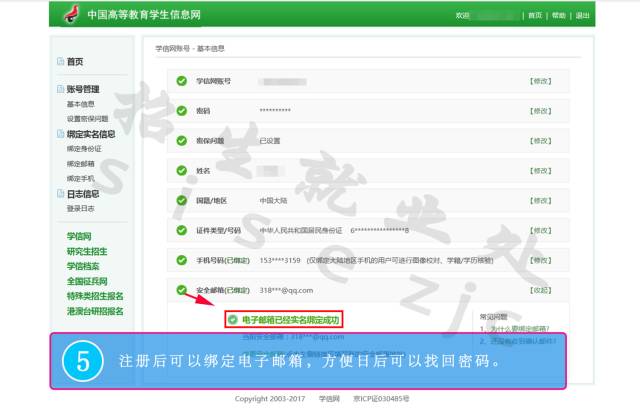
Task: Click the 帮助 link in the header
Action: point(559,16)
